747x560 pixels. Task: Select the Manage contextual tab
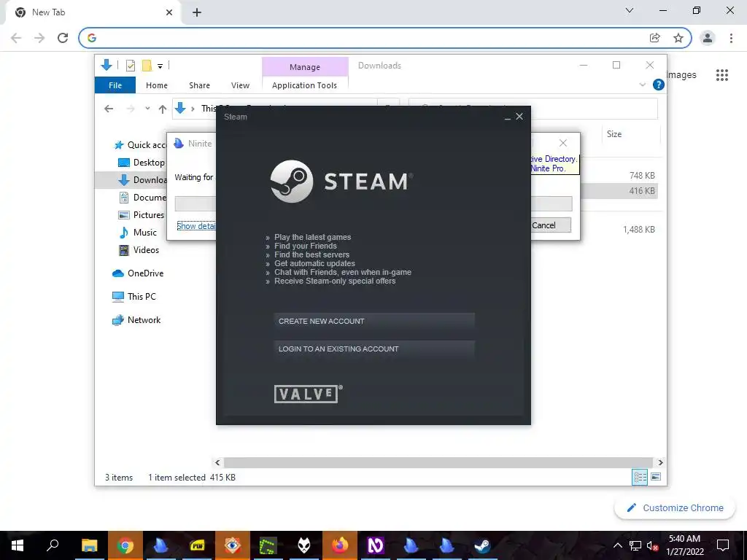[x=305, y=67]
